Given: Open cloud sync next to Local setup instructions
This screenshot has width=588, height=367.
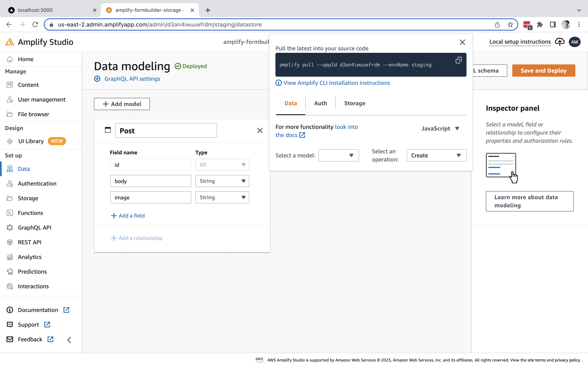Looking at the screenshot, I should point(560,42).
